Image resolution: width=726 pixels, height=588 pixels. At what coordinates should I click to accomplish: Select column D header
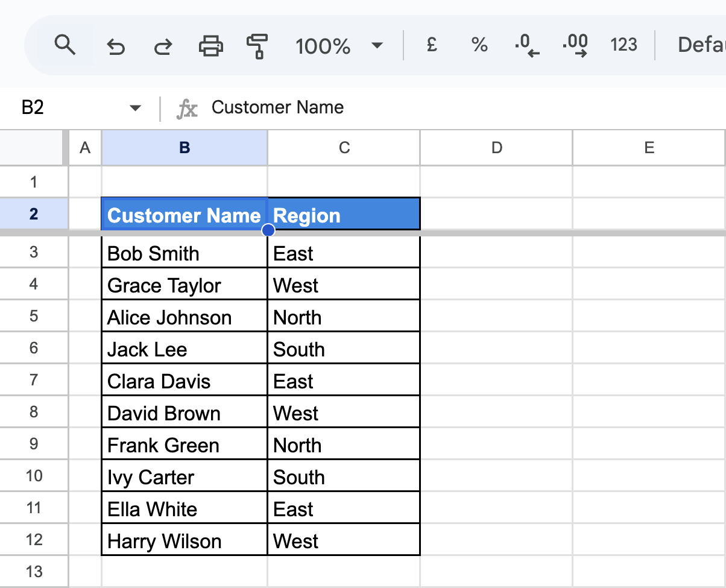click(x=496, y=148)
